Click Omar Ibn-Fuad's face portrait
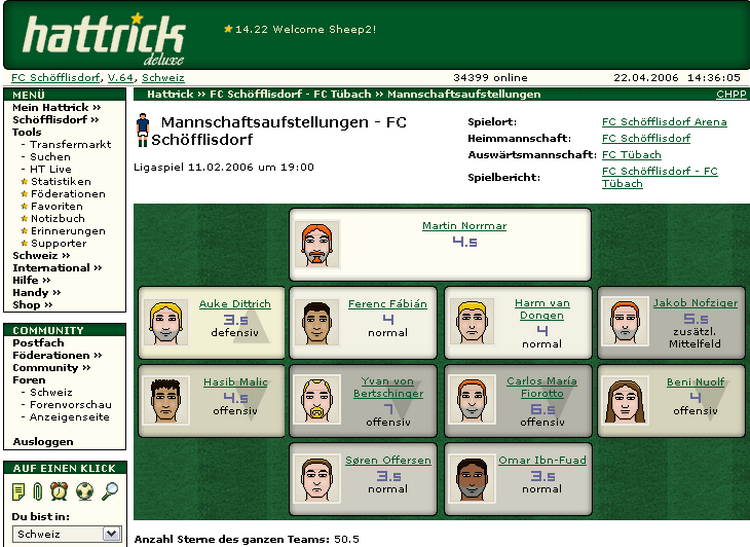 pyautogui.click(x=472, y=479)
